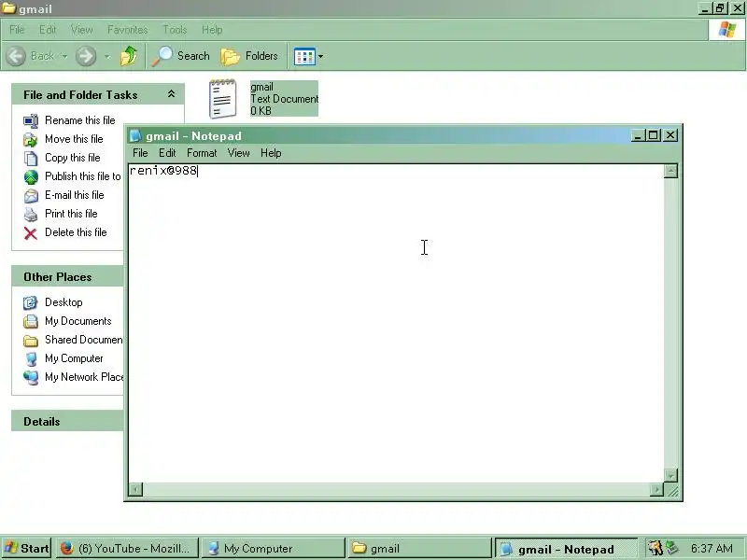This screenshot has width=747, height=560.
Task: Click the move file icon
Action: click(31, 139)
